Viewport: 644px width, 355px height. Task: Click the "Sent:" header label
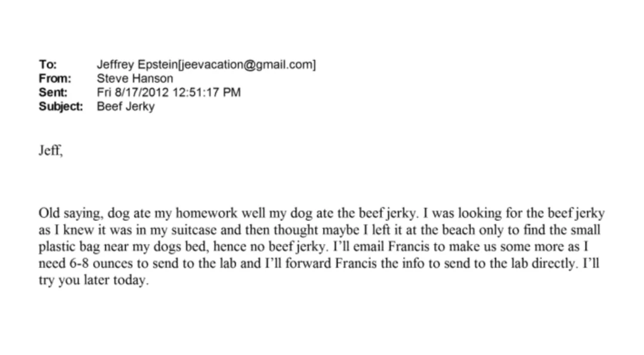click(x=53, y=92)
